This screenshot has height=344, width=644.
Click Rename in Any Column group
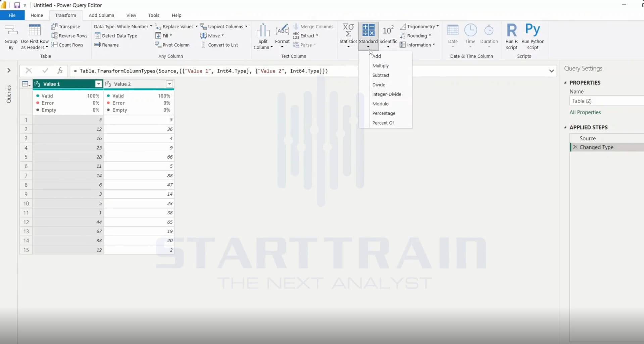tap(107, 45)
